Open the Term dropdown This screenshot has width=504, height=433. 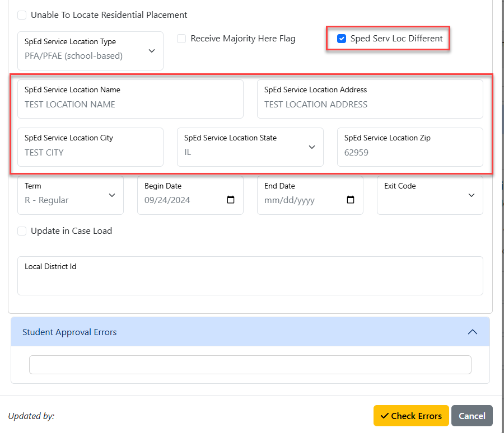click(x=71, y=195)
